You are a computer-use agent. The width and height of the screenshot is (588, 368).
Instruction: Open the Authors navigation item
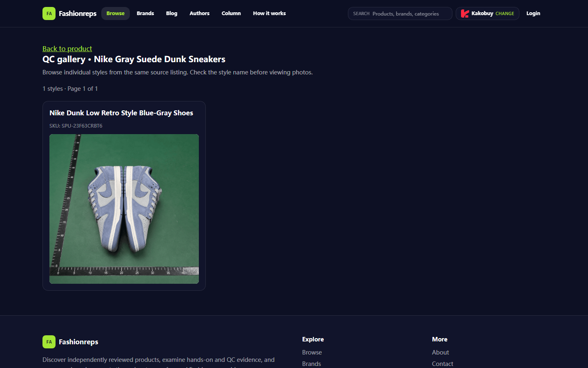pos(199,13)
